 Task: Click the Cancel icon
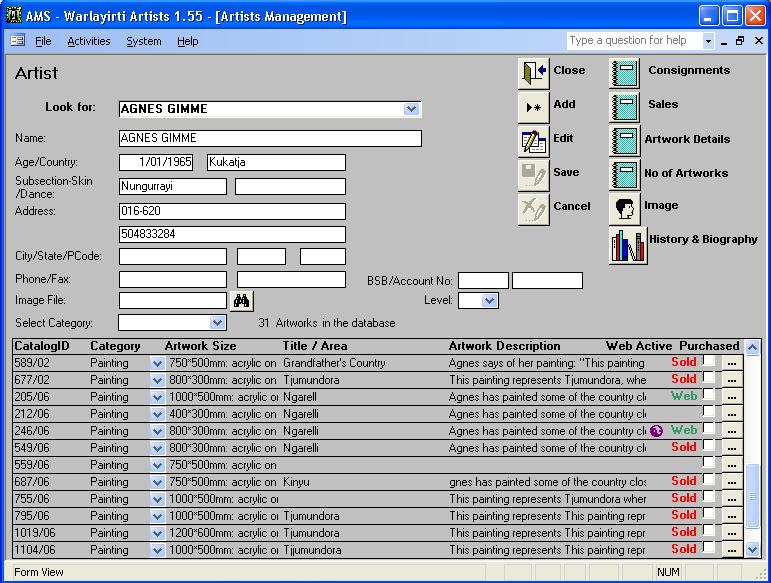(x=534, y=209)
